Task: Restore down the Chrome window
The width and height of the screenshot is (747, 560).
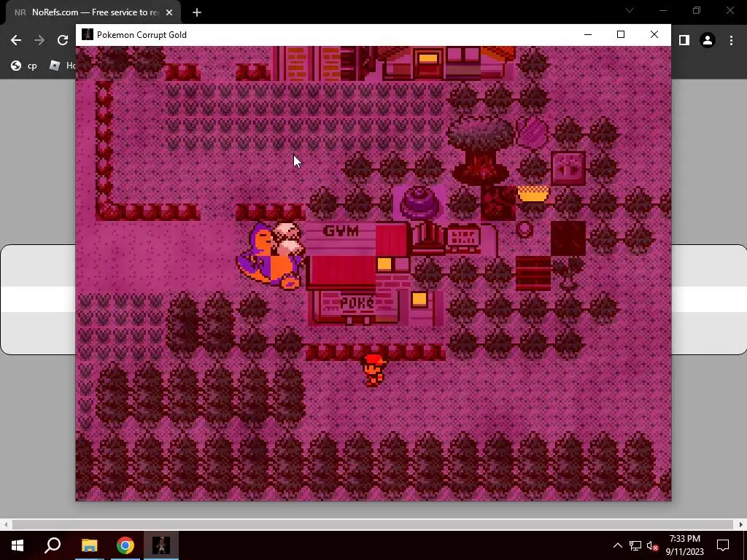Action: 697,10
